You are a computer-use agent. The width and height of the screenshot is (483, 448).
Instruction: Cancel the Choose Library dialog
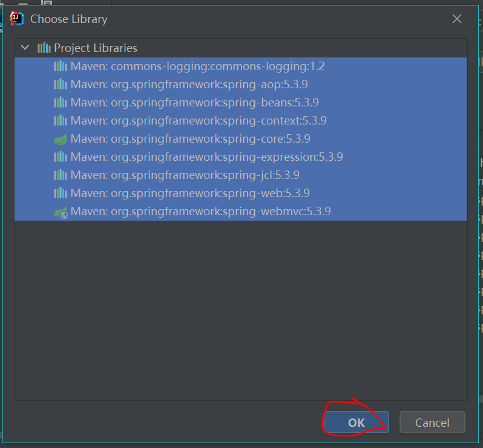pyautogui.click(x=432, y=423)
